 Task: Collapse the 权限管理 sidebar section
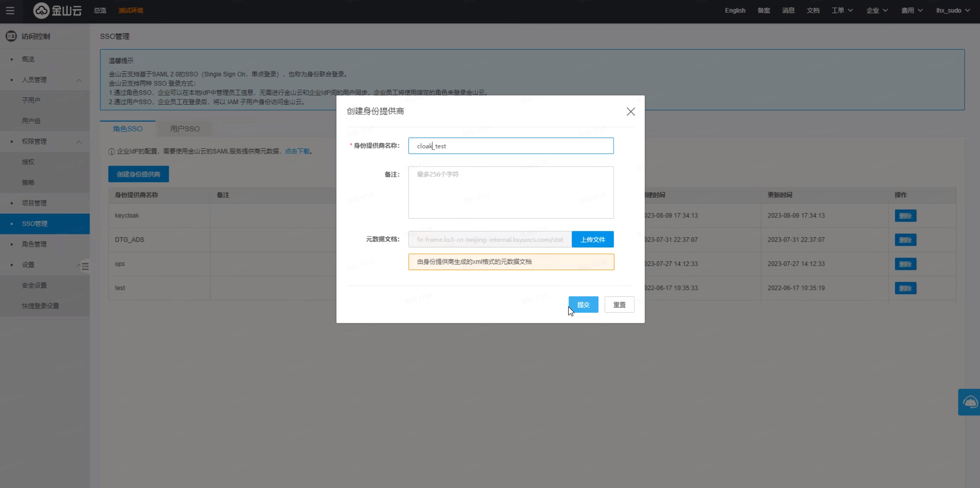click(79, 142)
